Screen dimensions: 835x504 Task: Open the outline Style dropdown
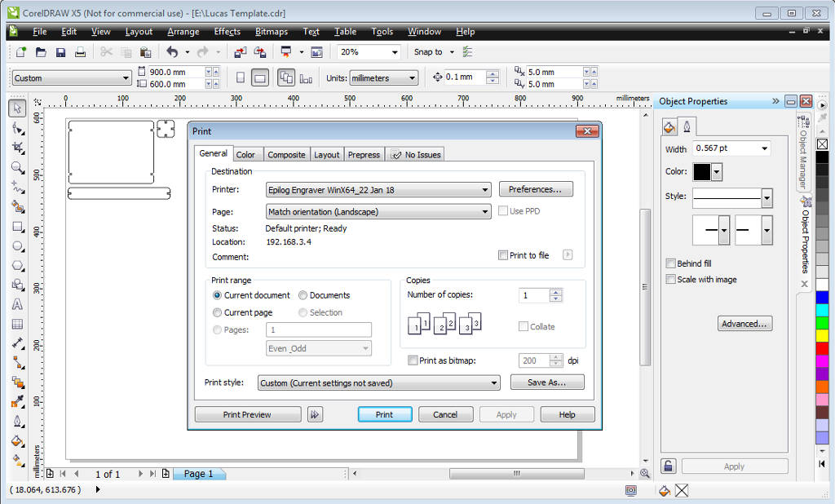tap(767, 199)
